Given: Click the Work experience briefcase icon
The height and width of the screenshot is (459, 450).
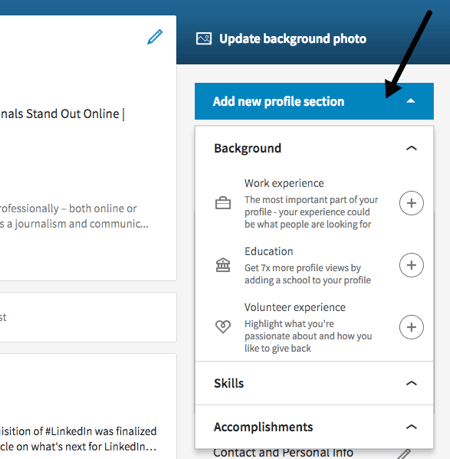Looking at the screenshot, I should 223,203.
